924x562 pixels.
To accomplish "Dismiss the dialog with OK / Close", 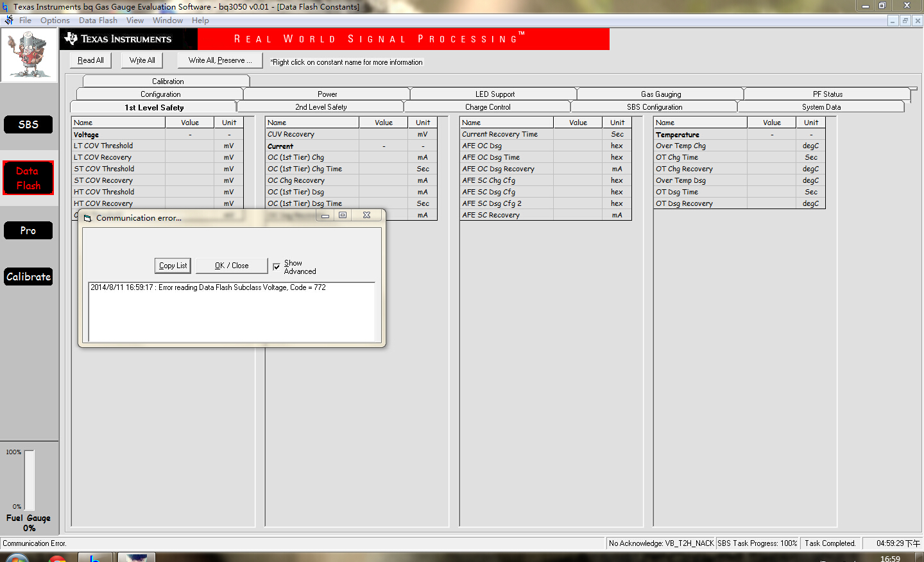I will (232, 266).
